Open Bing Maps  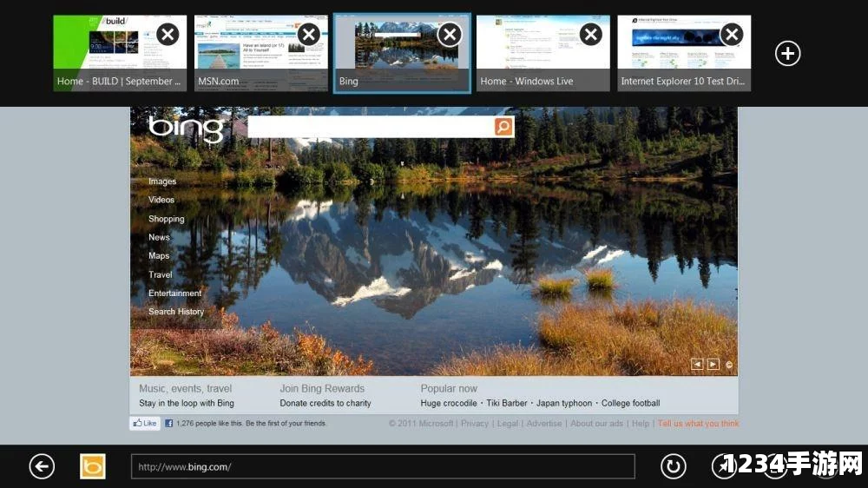[159, 256]
